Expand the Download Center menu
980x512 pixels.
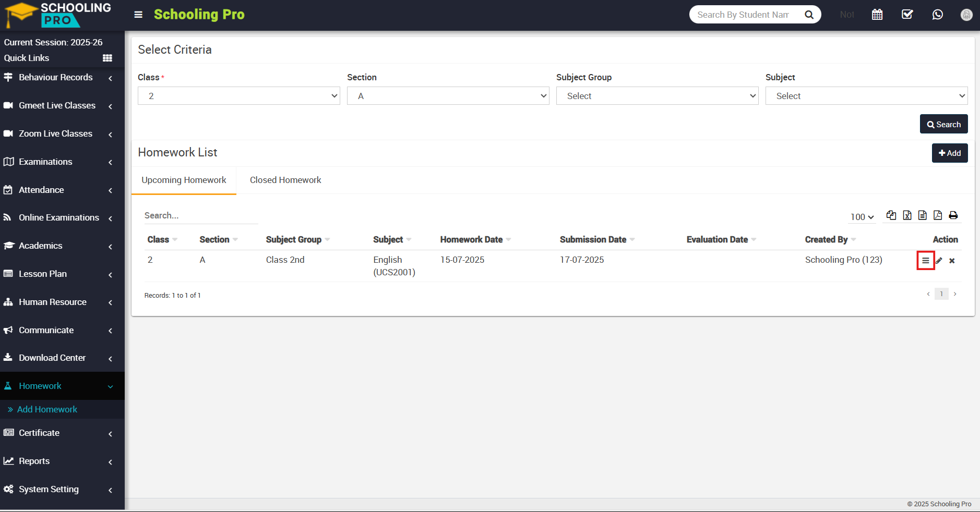(62, 358)
